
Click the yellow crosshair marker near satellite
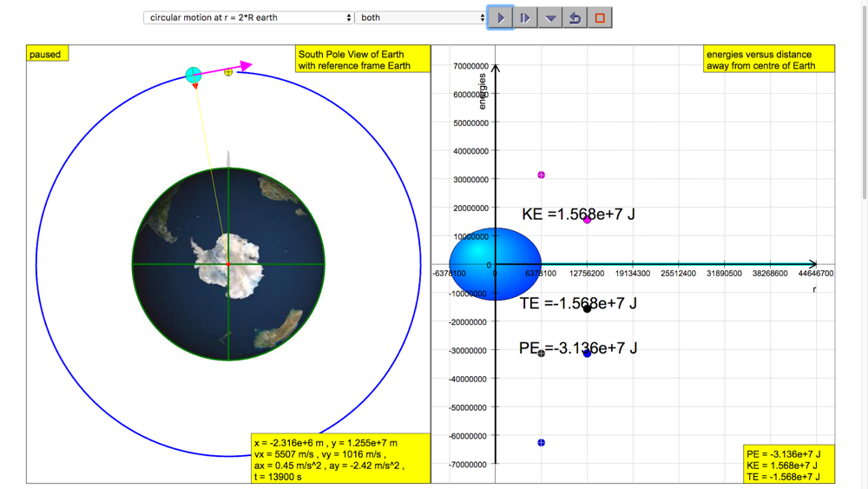[x=228, y=72]
